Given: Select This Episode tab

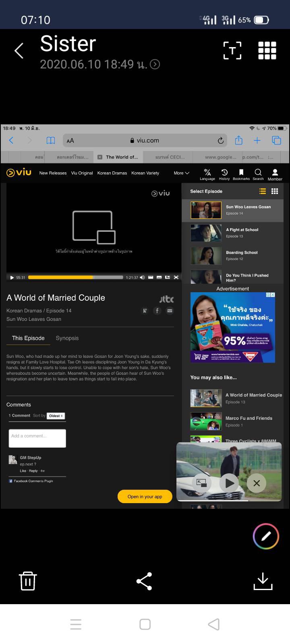Looking at the screenshot, I should point(28,338).
